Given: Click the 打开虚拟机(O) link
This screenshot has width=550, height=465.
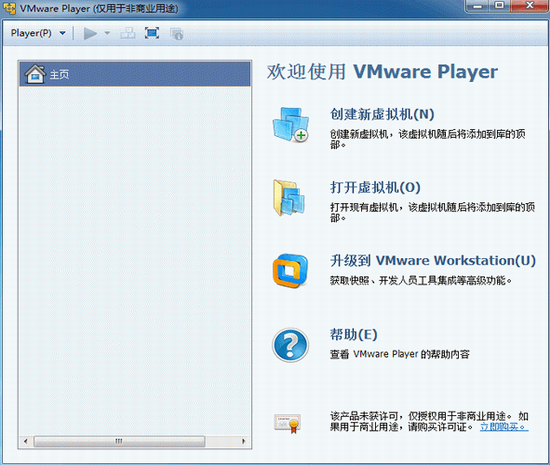Looking at the screenshot, I should pyautogui.click(x=375, y=187).
